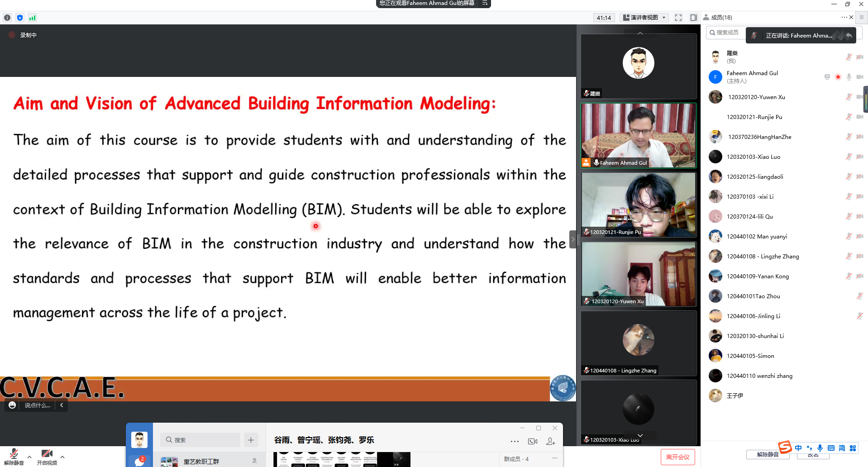Expand audio options arrow next to 解除静音
The width and height of the screenshot is (868, 467).
click(29, 457)
